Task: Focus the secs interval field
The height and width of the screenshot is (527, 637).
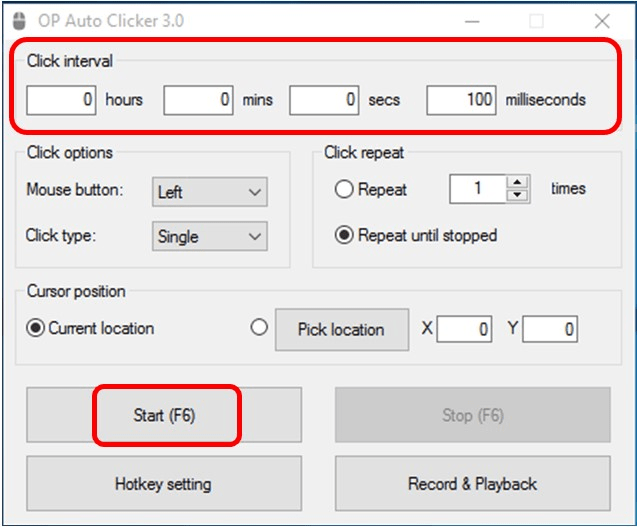Action: click(325, 100)
